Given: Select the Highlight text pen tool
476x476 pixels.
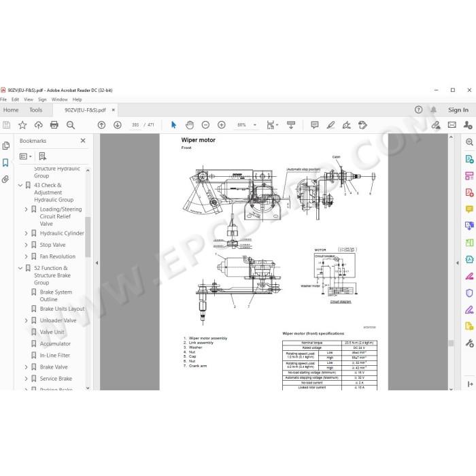Looking at the screenshot, I should 330,124.
